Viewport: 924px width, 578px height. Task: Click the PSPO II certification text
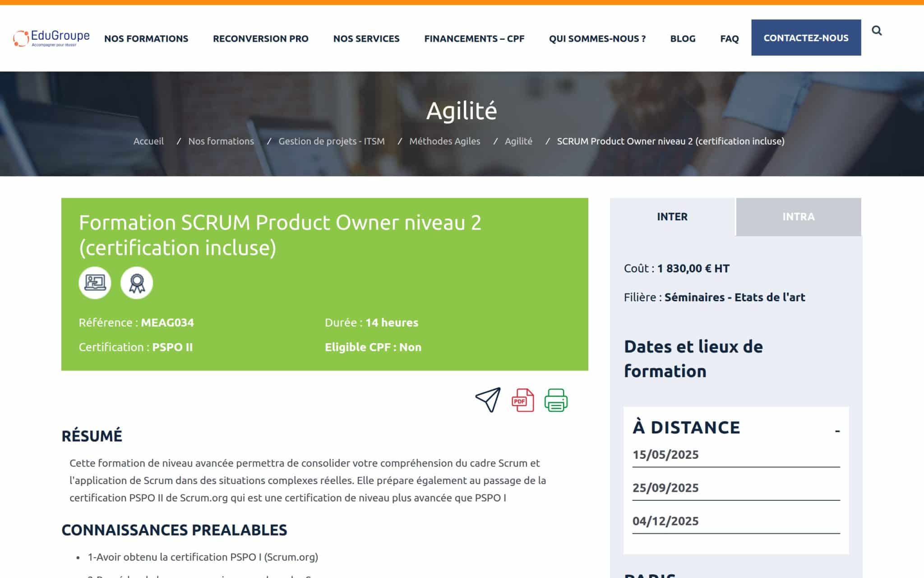pyautogui.click(x=172, y=347)
